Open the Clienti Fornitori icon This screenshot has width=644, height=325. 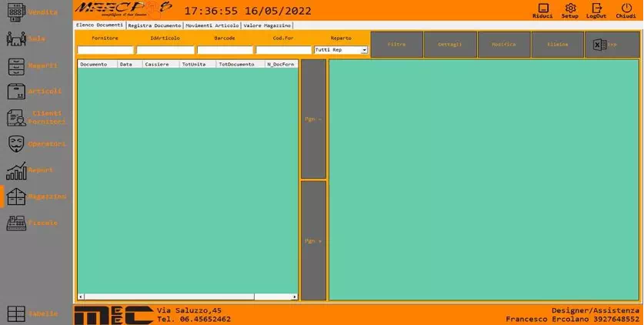point(16,118)
